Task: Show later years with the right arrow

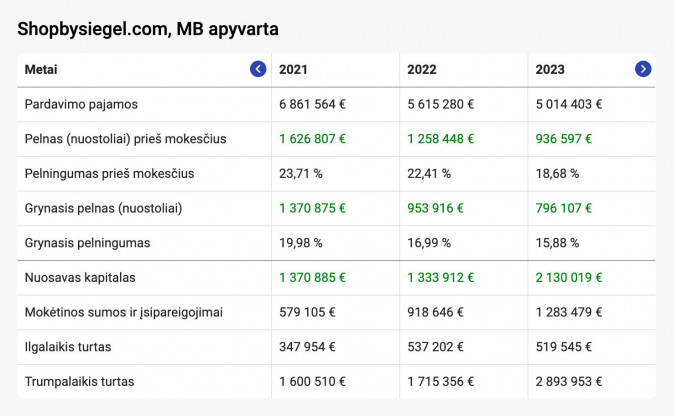Action: click(x=643, y=69)
